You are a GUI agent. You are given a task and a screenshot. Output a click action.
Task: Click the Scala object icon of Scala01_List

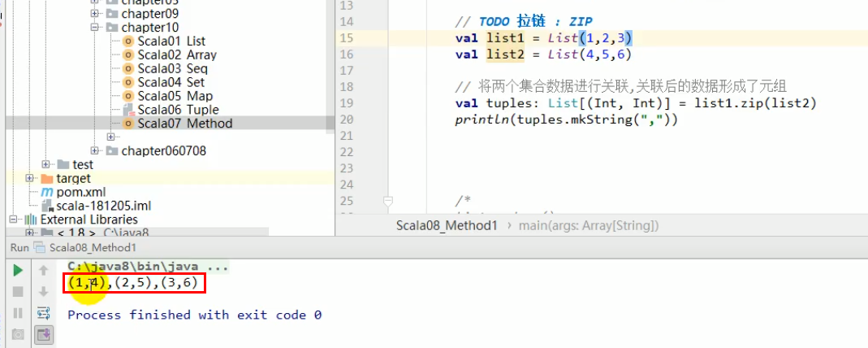pyautogui.click(x=128, y=41)
